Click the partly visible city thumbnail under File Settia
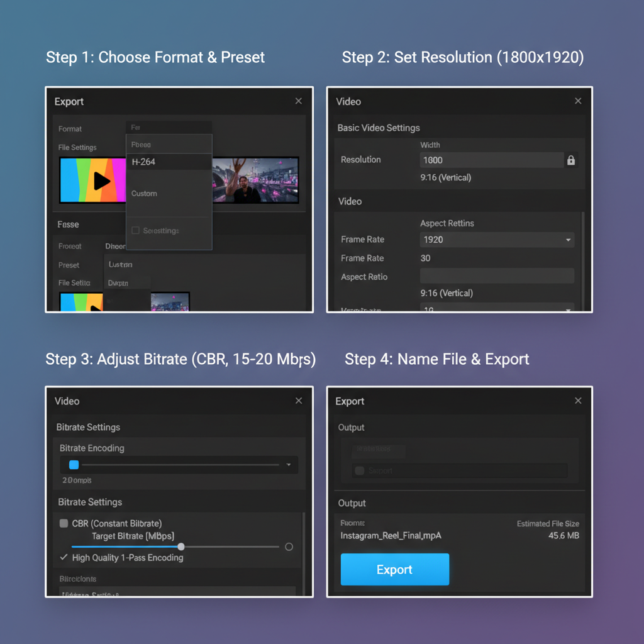The height and width of the screenshot is (644, 644). [170, 302]
